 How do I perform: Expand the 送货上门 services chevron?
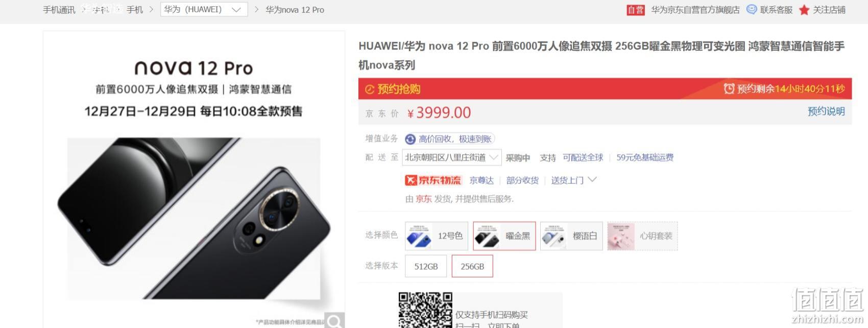pyautogui.click(x=592, y=180)
